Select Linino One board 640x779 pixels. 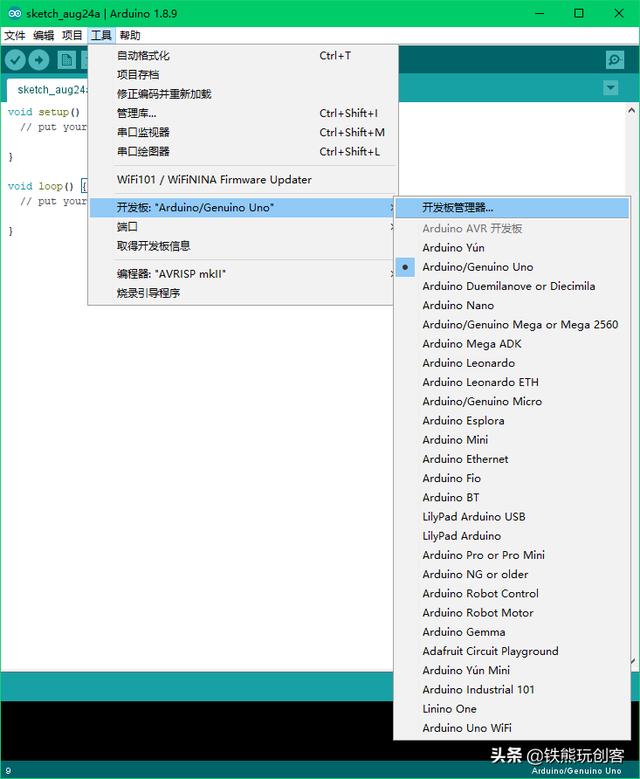[512, 708]
